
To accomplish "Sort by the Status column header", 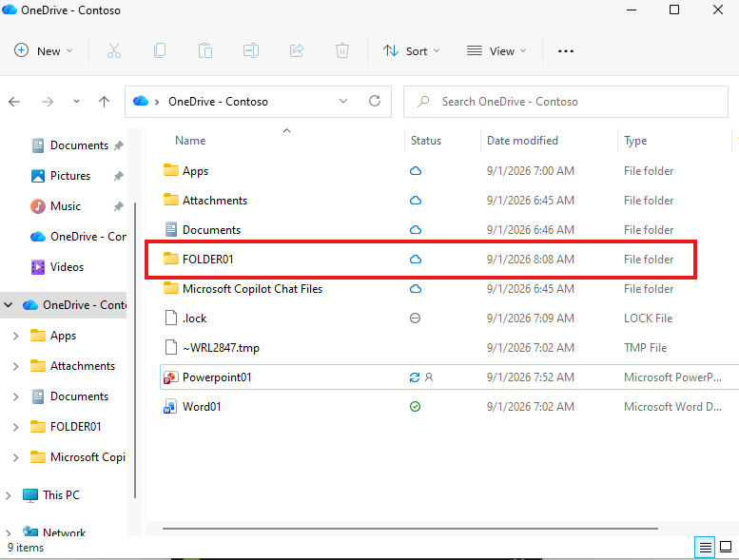I will (x=425, y=141).
